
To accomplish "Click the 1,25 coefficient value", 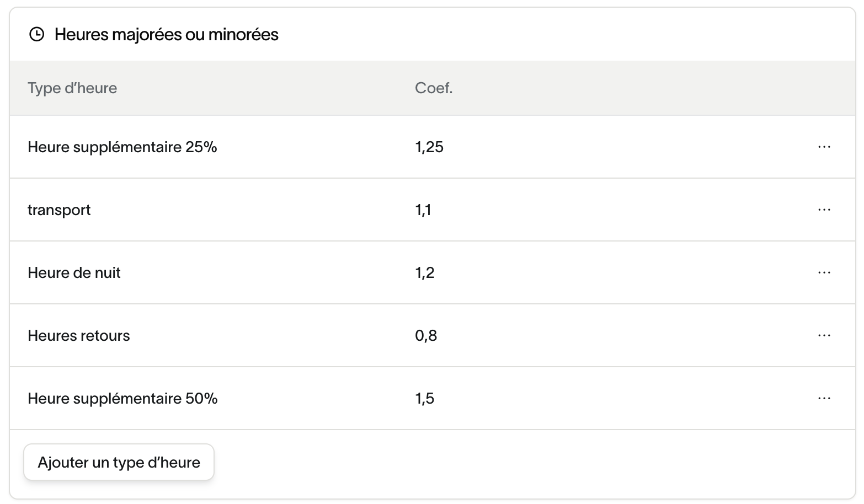I will point(429,147).
